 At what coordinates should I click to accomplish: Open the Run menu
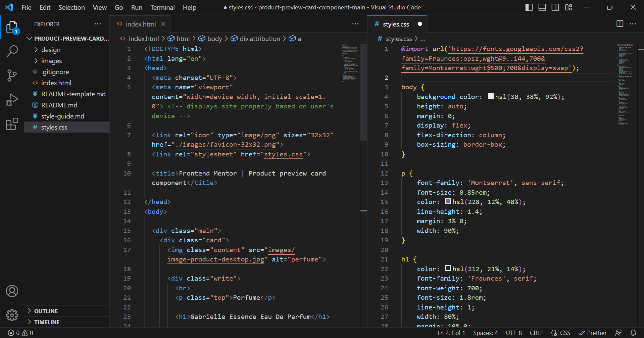point(137,7)
